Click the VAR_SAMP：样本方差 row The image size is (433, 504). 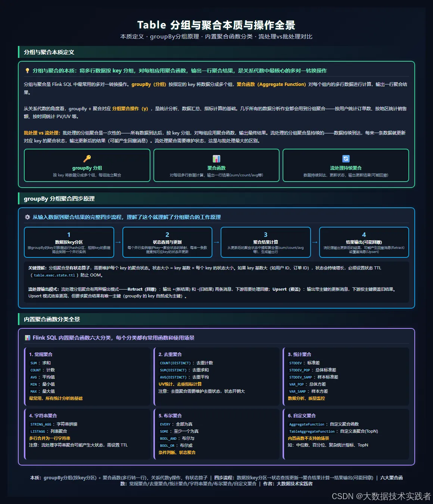click(x=308, y=392)
